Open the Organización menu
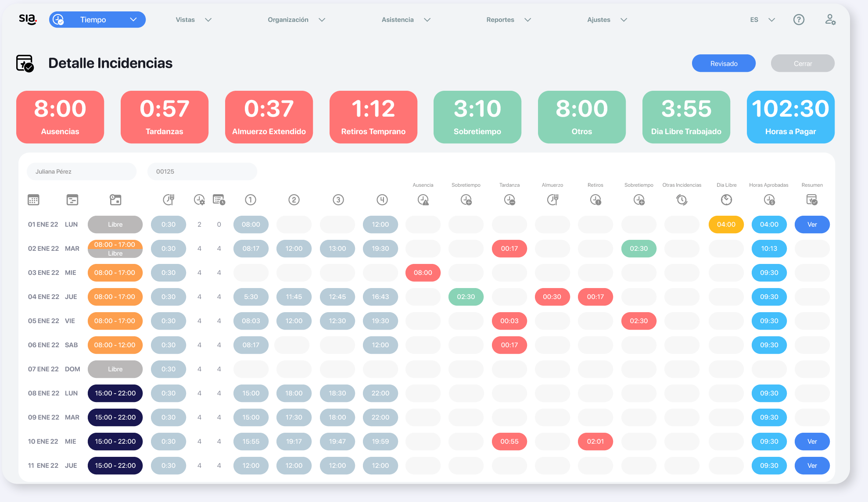Viewport: 868px width, 502px height. [x=296, y=20]
